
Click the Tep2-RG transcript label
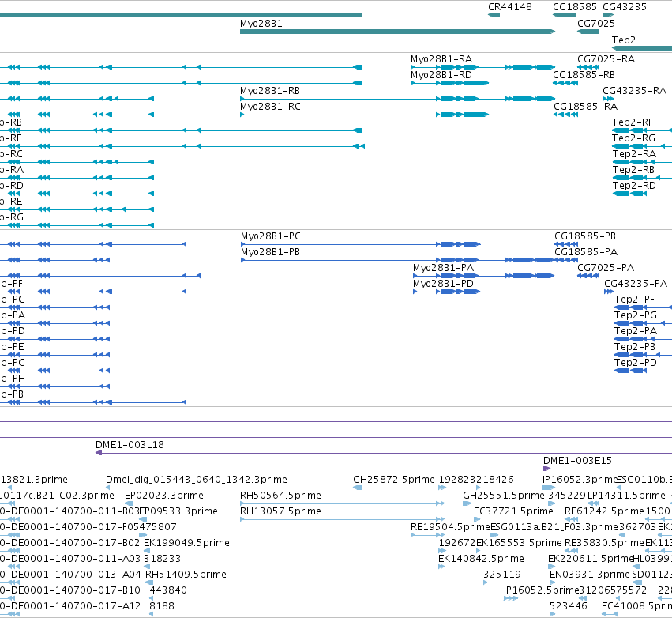[x=633, y=138]
